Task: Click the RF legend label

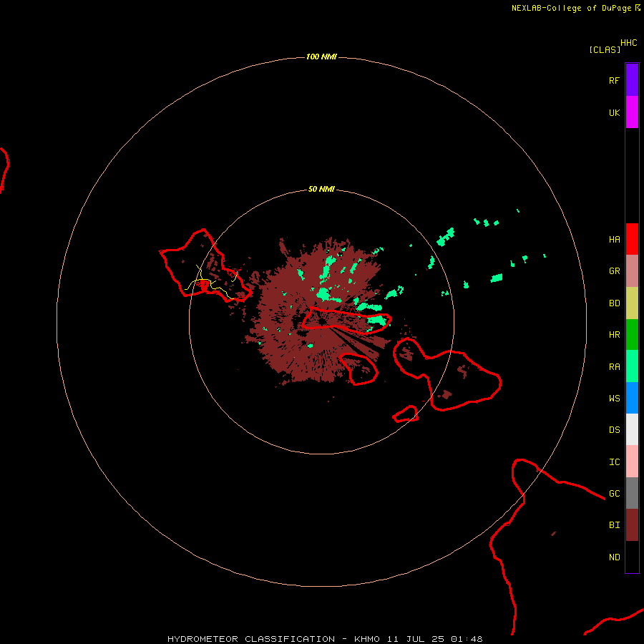Action: [x=614, y=80]
